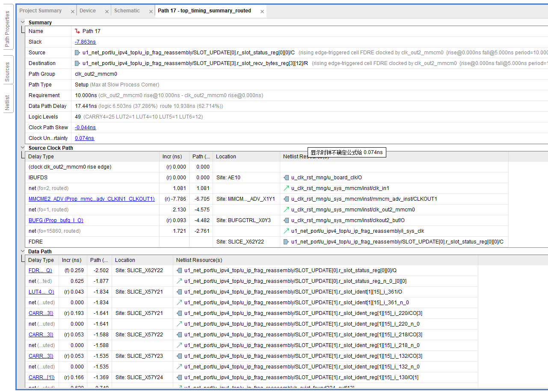Image resolution: width=548 pixels, height=392 pixels.
Task: Click the cell icon beside r_slot_status_reg[0][0]/Q
Action: [x=179, y=270]
